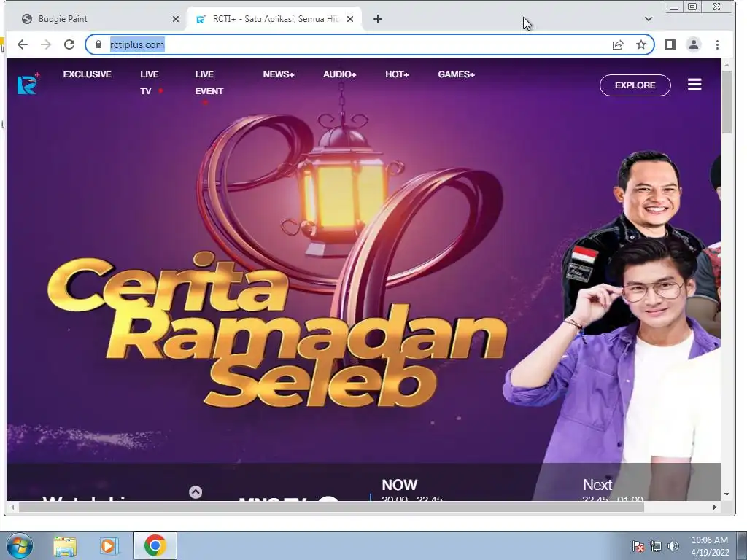The image size is (747, 560).
Task: Click the taskbar clock 10:06 AM
Action: click(x=709, y=540)
